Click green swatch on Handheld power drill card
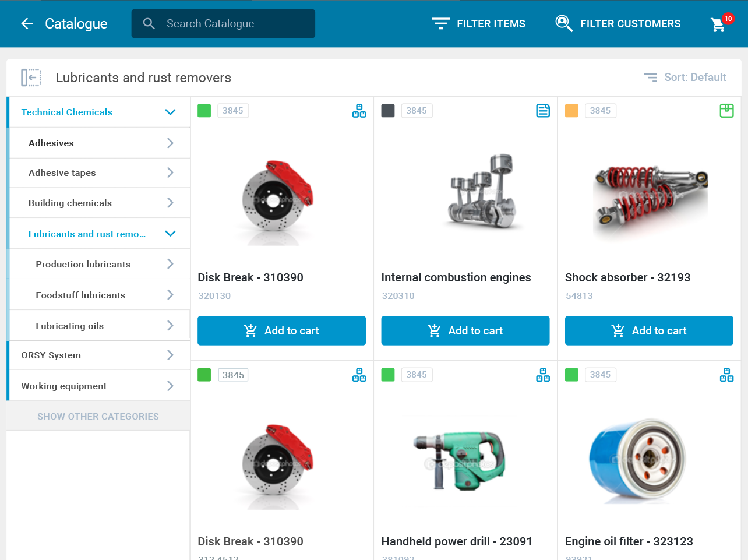The height and width of the screenshot is (560, 748). coord(388,375)
